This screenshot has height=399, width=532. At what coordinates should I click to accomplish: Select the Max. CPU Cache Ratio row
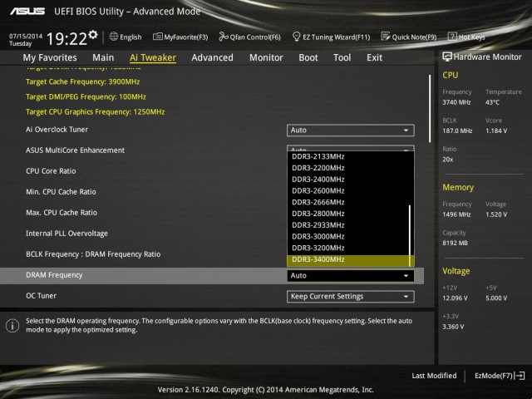click(x=62, y=213)
